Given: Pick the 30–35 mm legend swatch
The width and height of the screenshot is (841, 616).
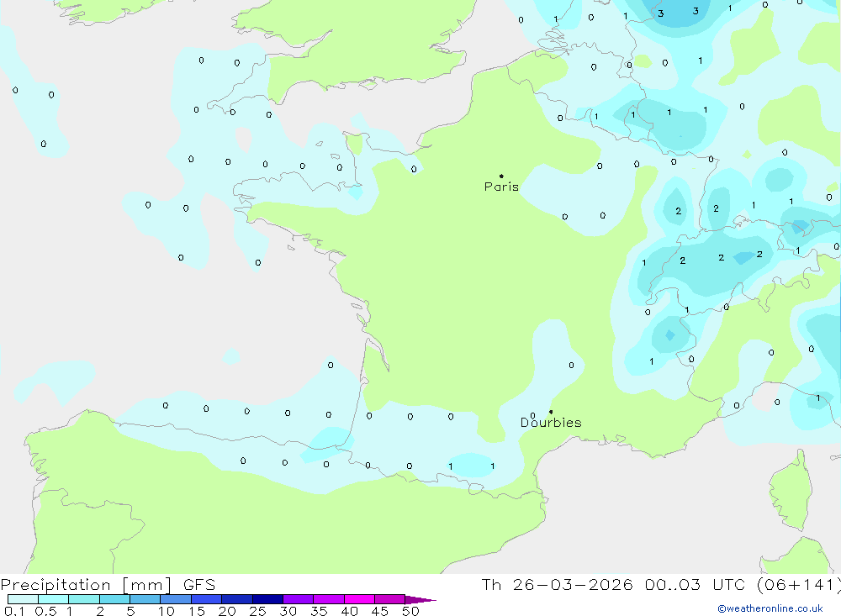Looking at the screenshot, I should 299,599.
